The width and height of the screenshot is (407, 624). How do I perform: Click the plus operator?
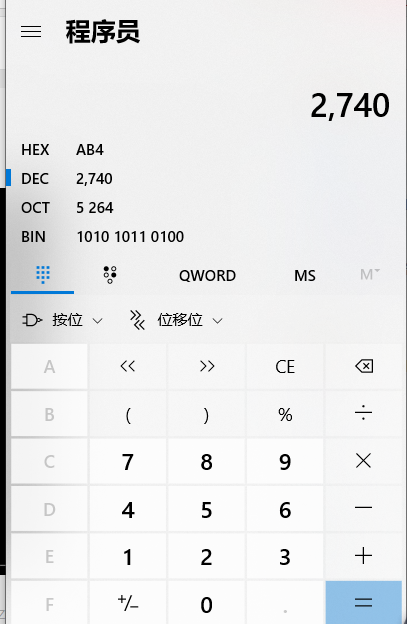tap(364, 556)
